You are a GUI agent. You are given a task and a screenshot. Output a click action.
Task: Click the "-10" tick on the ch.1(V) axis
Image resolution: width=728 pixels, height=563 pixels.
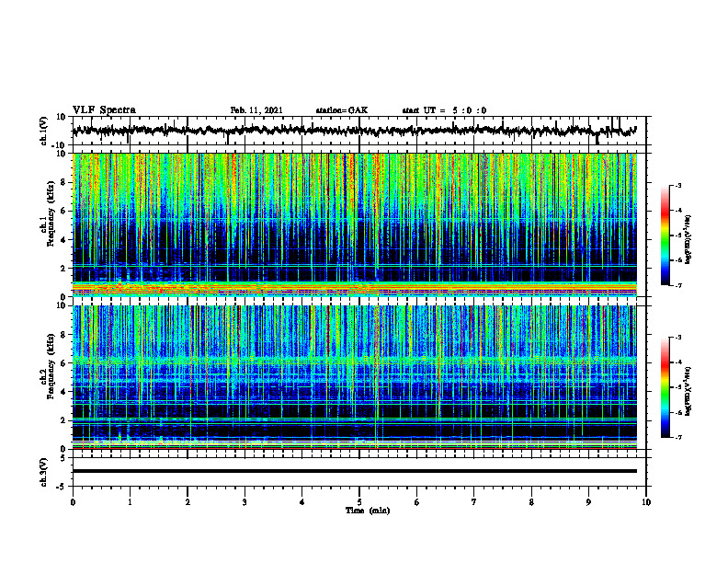point(60,145)
